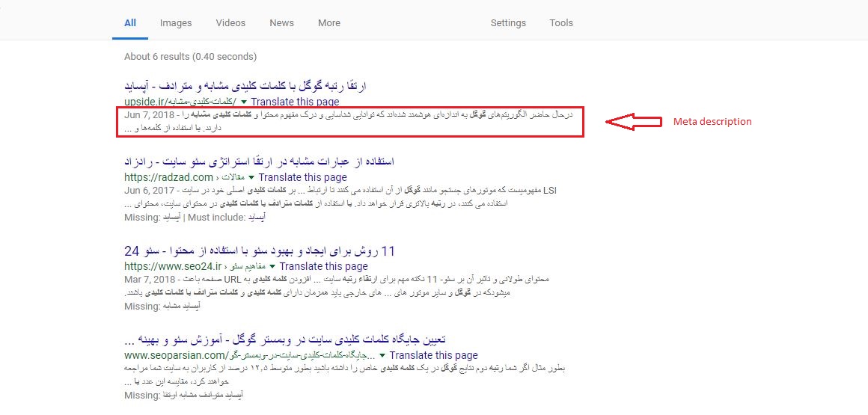
Task: Translate the upside.ir result page
Action: pyautogui.click(x=295, y=102)
